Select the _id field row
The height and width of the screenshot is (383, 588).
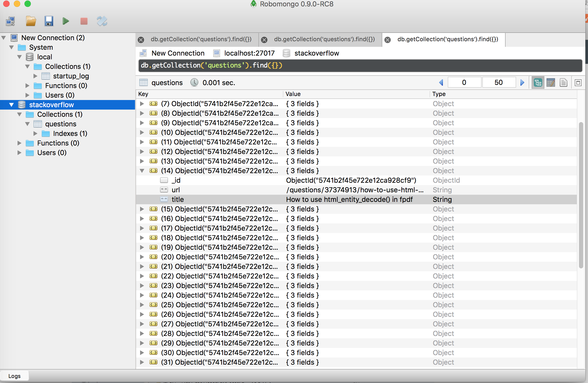pos(356,180)
